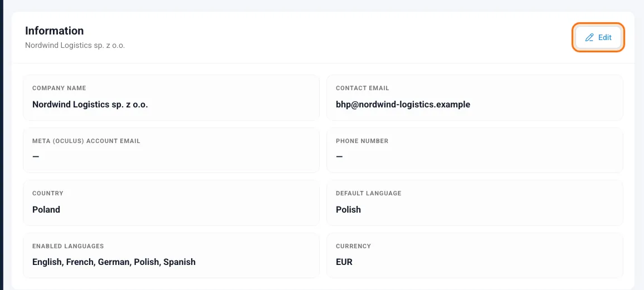
Task: Click the pencil icon in the Edit button
Action: pos(589,37)
